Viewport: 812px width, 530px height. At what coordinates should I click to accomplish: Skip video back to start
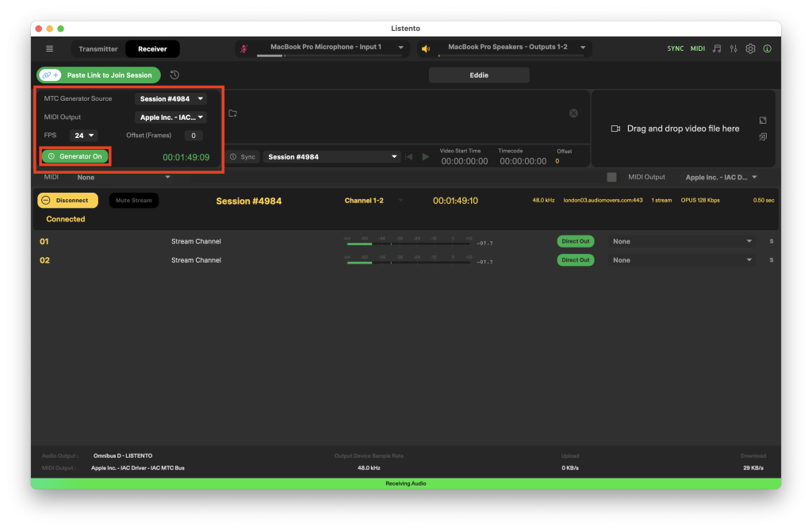409,157
